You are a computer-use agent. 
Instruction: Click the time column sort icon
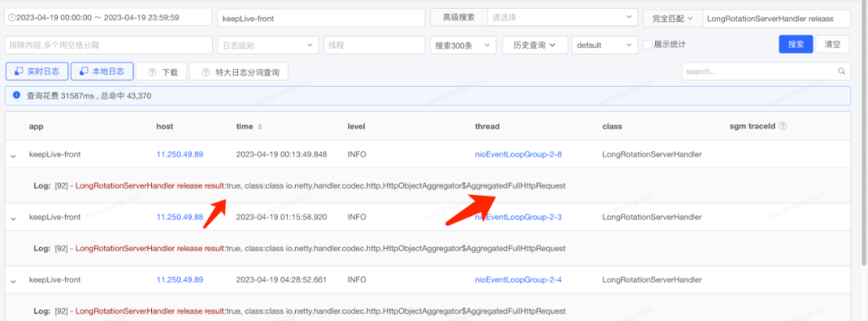click(260, 127)
